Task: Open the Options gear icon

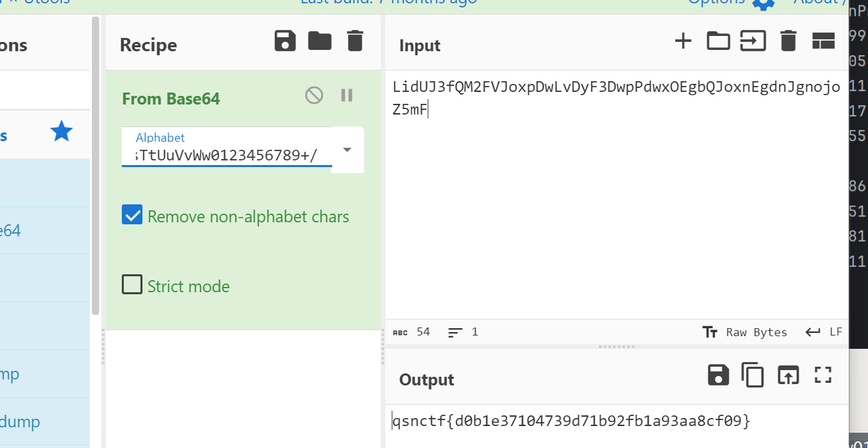Action: [763, 3]
